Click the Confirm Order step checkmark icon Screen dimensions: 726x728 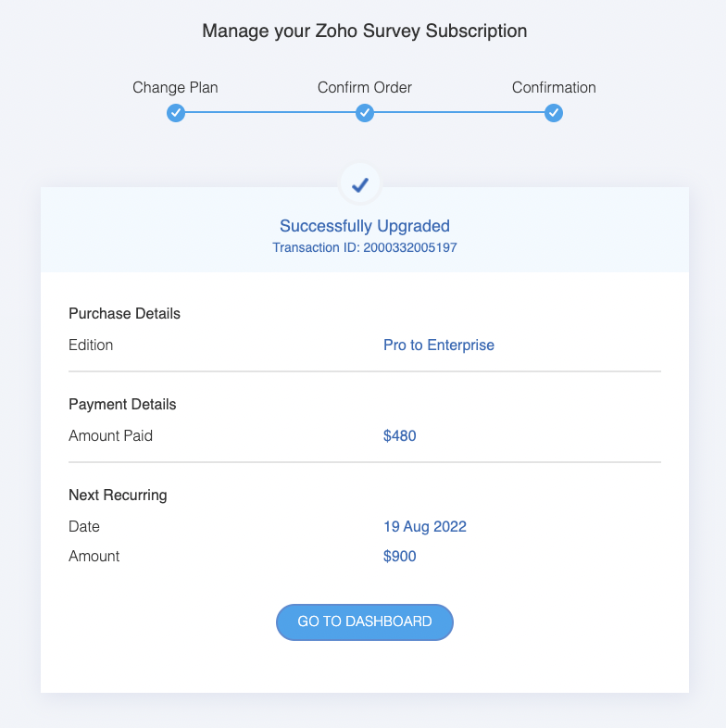coord(365,113)
